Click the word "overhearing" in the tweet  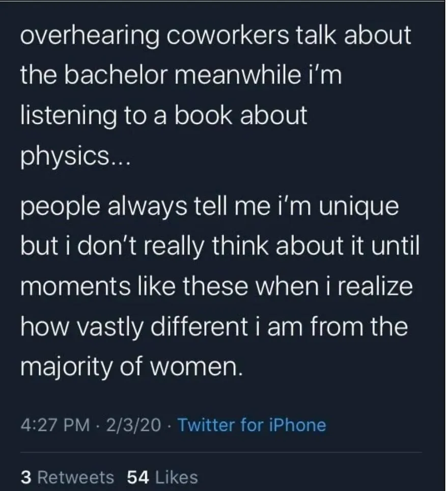tap(90, 36)
